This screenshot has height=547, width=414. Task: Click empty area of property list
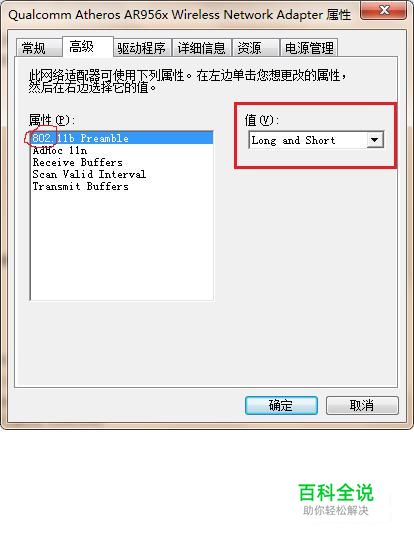122,246
